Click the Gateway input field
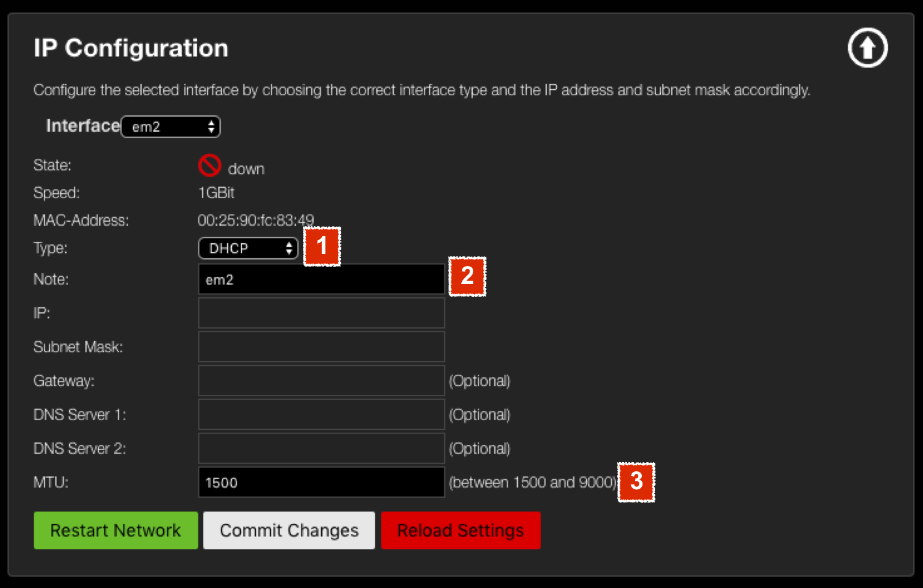The height and width of the screenshot is (588, 923). (x=322, y=380)
